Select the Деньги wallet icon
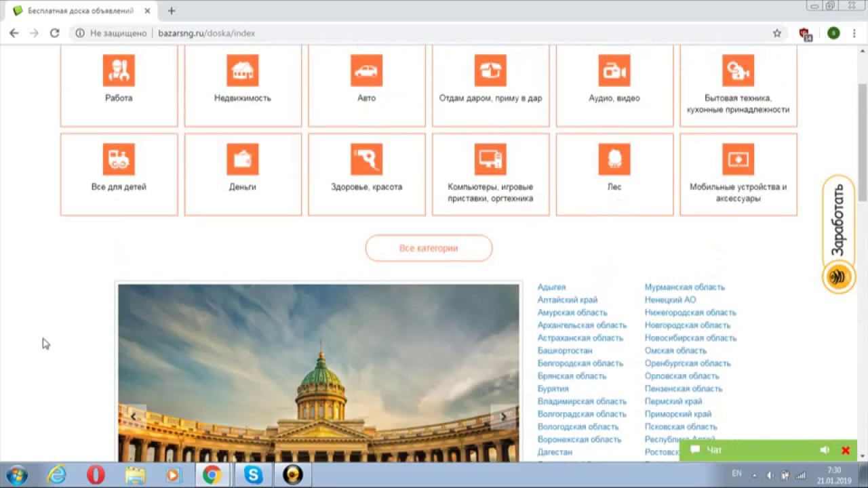The height and width of the screenshot is (488, 868). pyautogui.click(x=243, y=159)
